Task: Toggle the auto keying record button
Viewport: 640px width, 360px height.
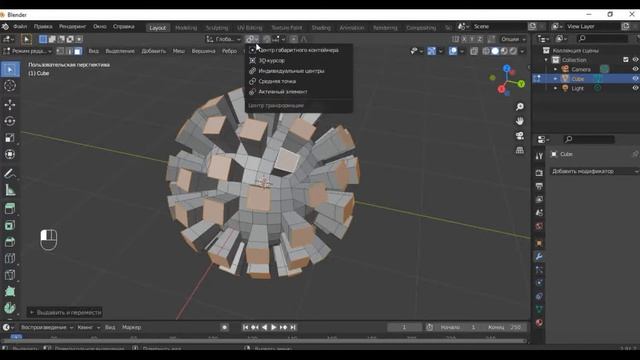Action: point(224,327)
